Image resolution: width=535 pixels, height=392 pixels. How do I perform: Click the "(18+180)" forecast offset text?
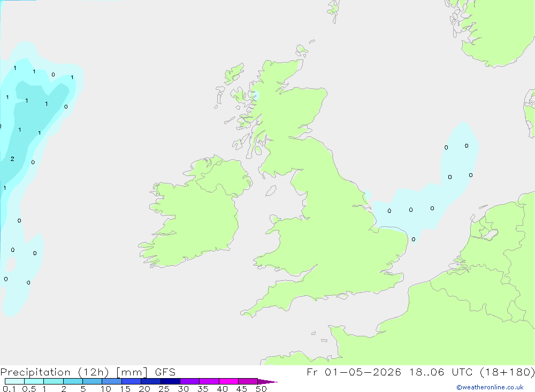(x=507, y=372)
